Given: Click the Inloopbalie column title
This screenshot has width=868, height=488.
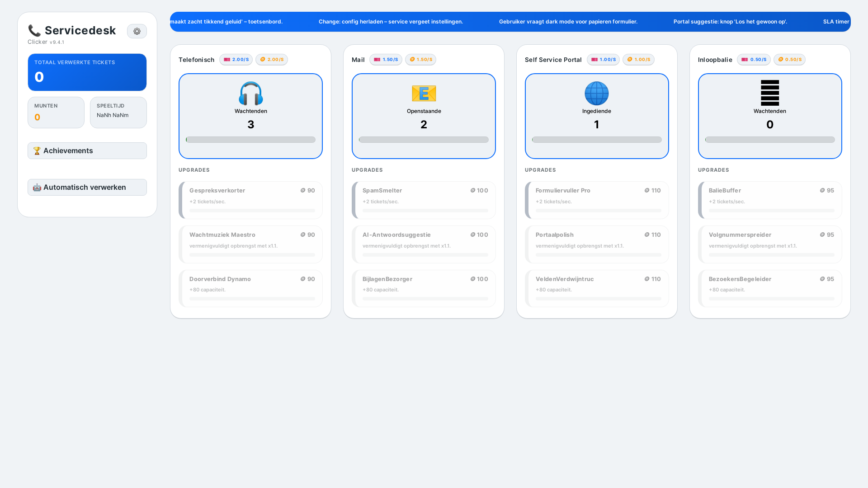Looking at the screenshot, I should coord(715,60).
